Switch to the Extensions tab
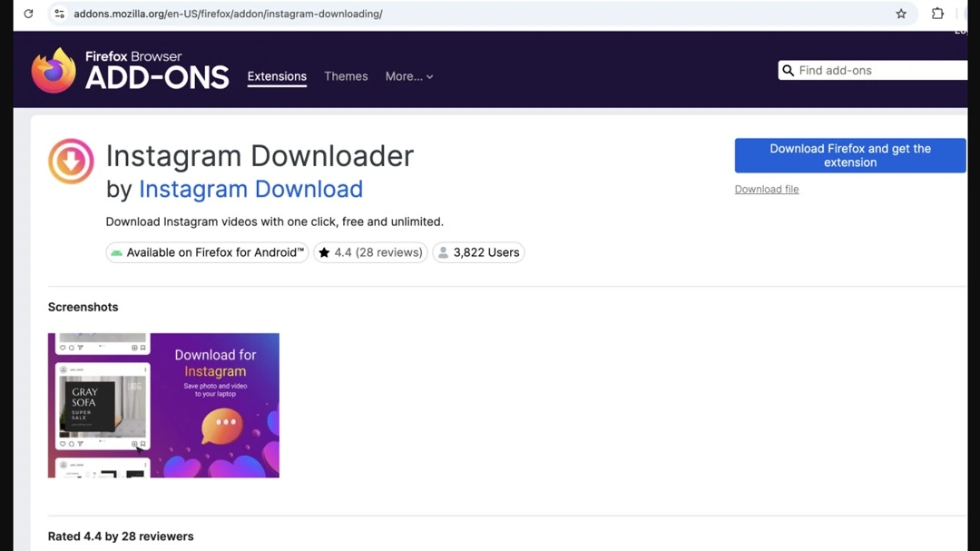980x551 pixels. (x=277, y=76)
